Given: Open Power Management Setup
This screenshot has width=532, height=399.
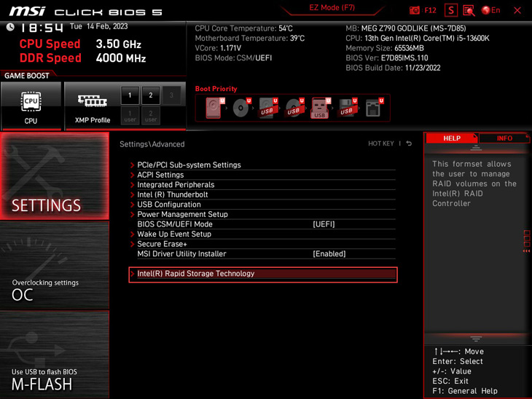Looking at the screenshot, I should (x=262, y=214).
